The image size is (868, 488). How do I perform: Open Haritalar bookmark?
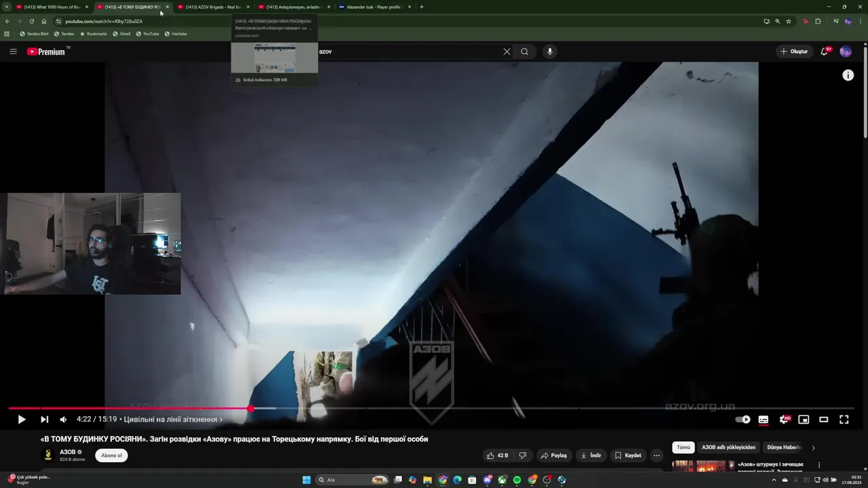[x=176, y=34]
